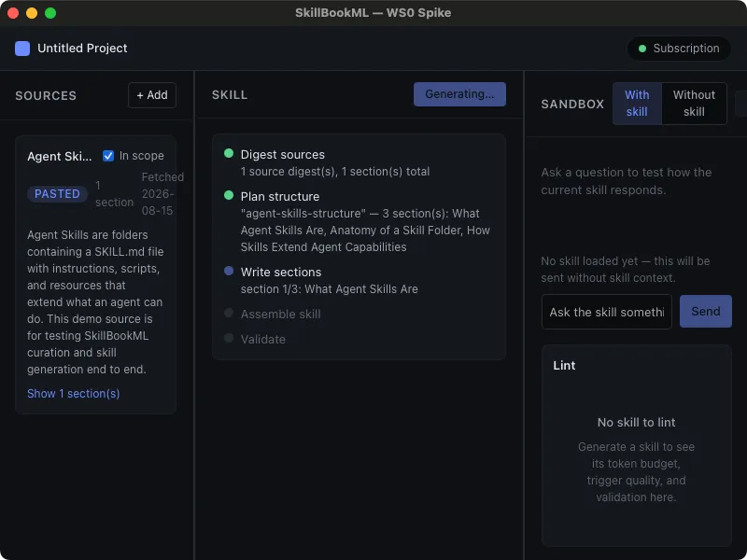Click the green Digest sources status dot
This screenshot has width=747, height=560.
tap(229, 153)
